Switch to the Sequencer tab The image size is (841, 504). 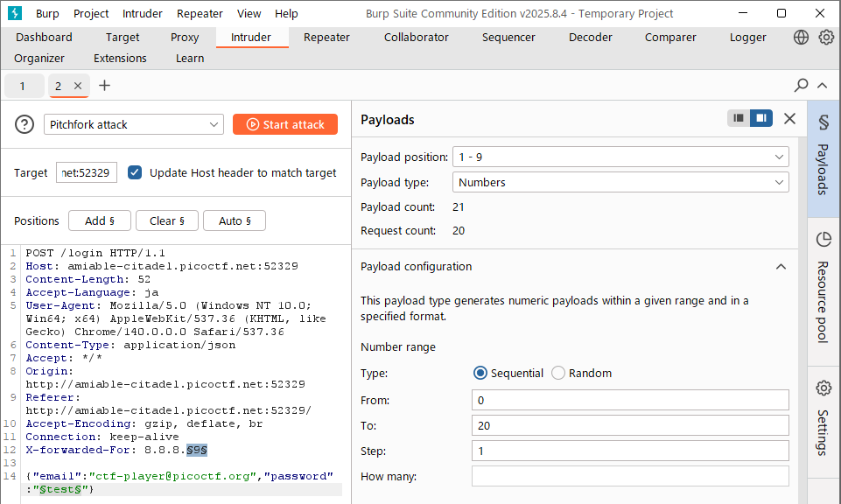point(508,37)
